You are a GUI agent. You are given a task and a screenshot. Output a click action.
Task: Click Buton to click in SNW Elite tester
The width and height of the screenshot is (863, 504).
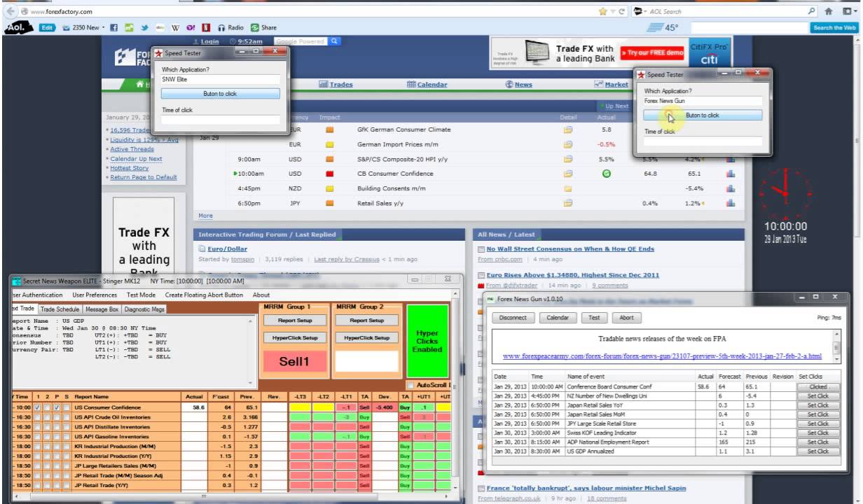click(x=220, y=94)
